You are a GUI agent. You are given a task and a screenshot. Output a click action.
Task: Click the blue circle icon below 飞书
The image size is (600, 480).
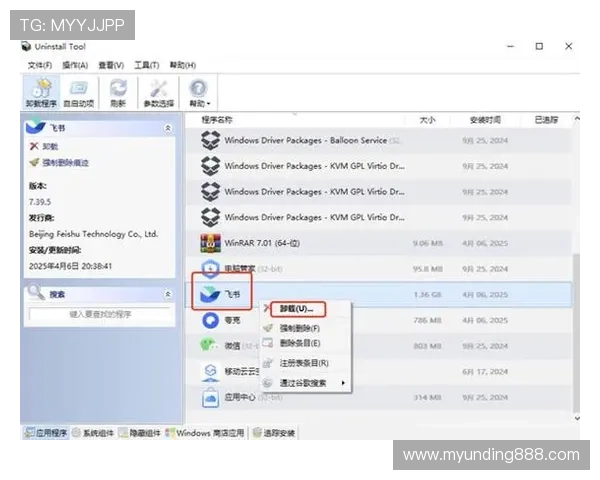[x=210, y=320]
